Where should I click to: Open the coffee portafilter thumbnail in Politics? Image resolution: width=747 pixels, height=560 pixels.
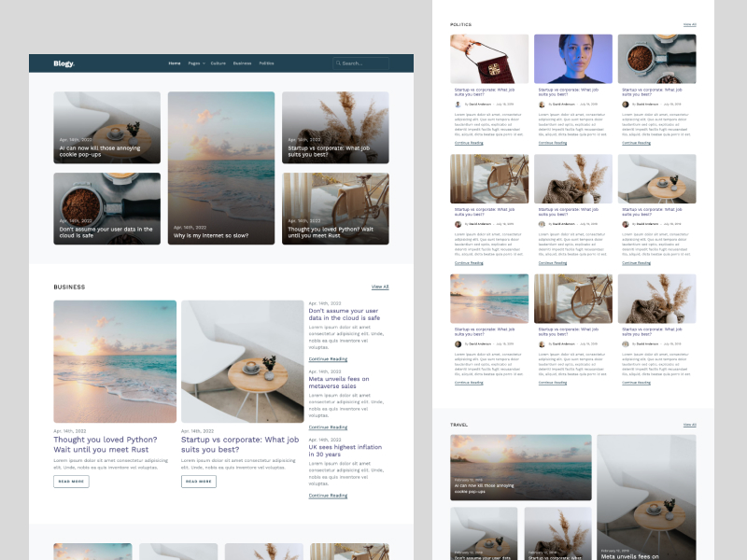(657, 59)
